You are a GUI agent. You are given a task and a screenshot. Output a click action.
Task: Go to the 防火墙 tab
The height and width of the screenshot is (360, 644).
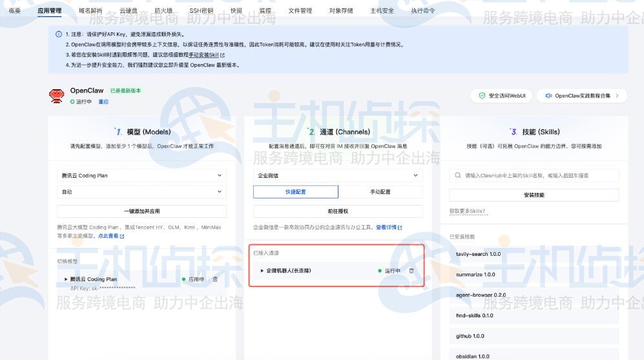(163, 11)
